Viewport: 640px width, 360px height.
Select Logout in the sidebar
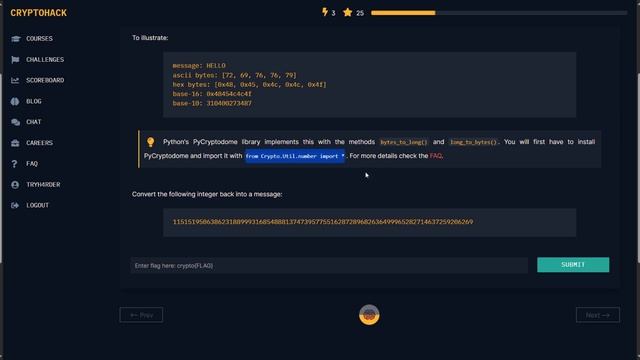tap(38, 205)
